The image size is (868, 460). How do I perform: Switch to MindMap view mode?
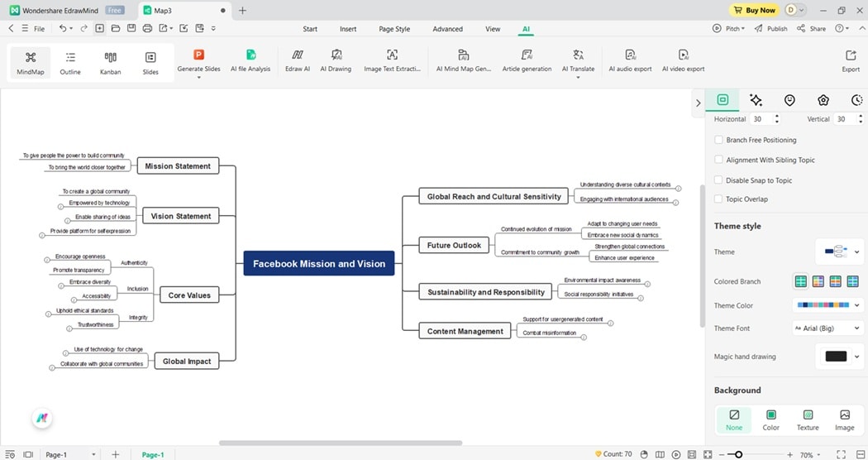[31, 63]
